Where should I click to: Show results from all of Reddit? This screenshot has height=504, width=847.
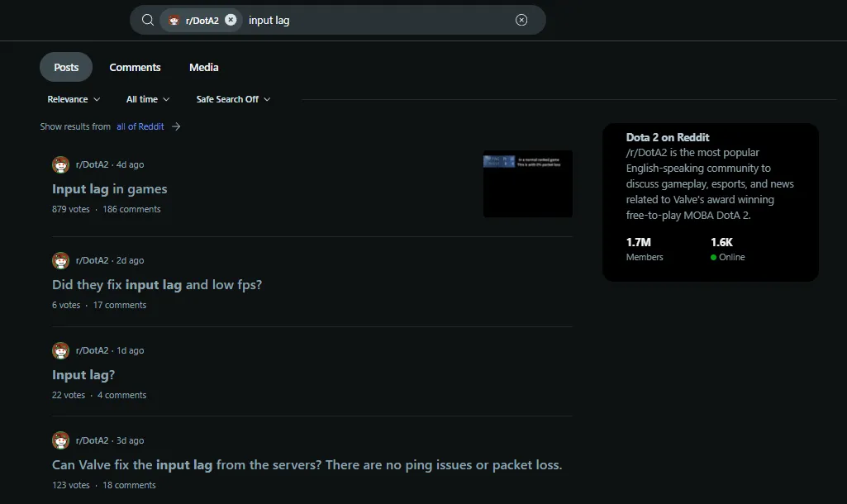140,126
